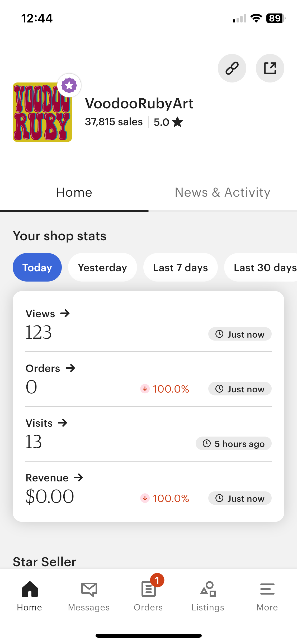The image size is (297, 644).
Task: Open the share shop icon
Action: click(x=270, y=68)
